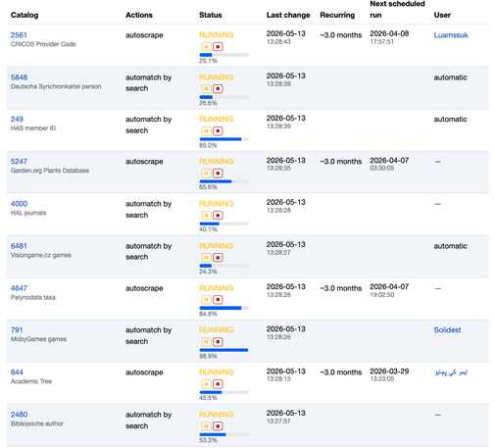
Task: Pause the MobyGames games job
Action: click(x=206, y=342)
